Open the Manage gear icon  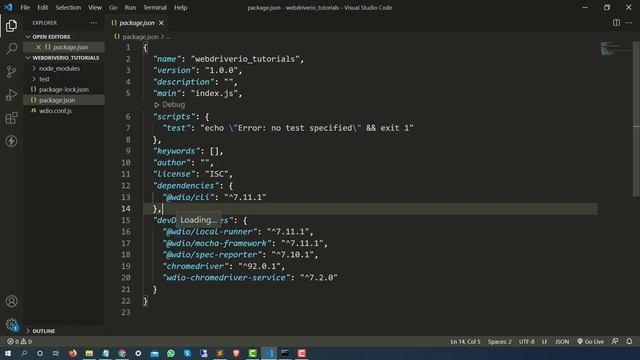pyautogui.click(x=11, y=324)
